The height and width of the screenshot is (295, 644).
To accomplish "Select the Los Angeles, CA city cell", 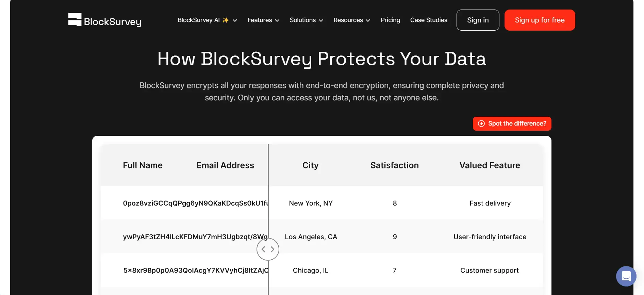I will pyautogui.click(x=311, y=237).
